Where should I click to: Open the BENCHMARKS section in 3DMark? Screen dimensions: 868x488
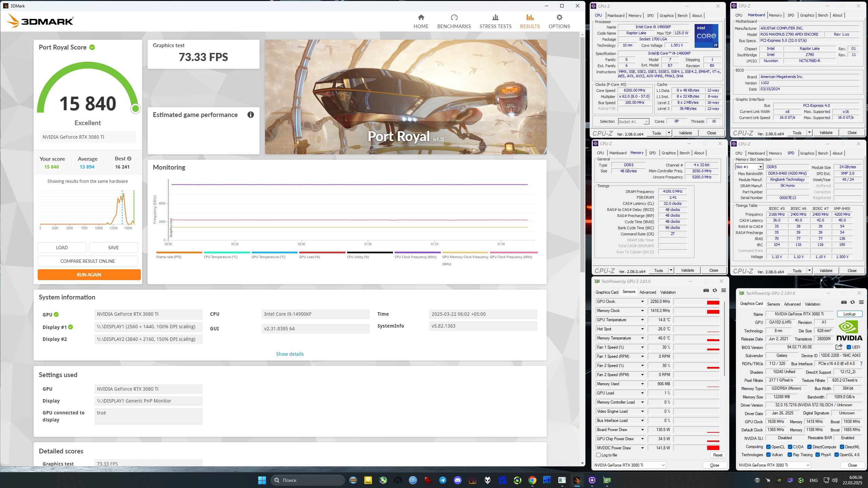pyautogui.click(x=454, y=21)
